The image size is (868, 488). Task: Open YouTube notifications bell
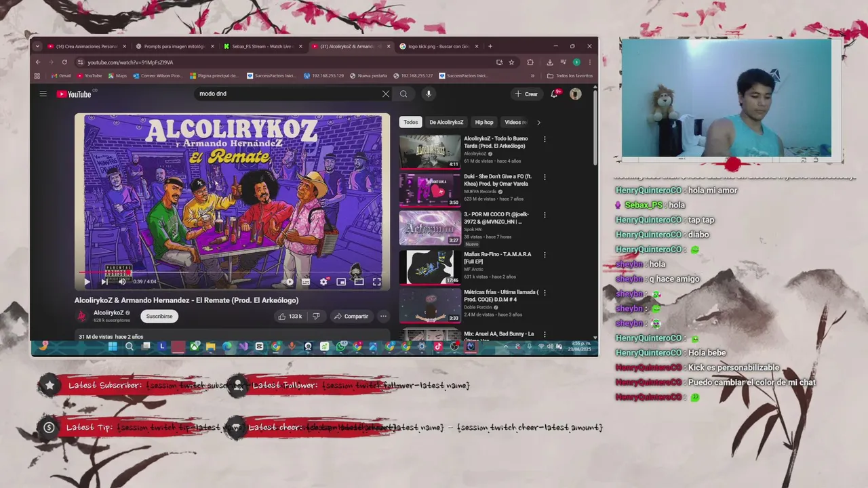tap(554, 94)
